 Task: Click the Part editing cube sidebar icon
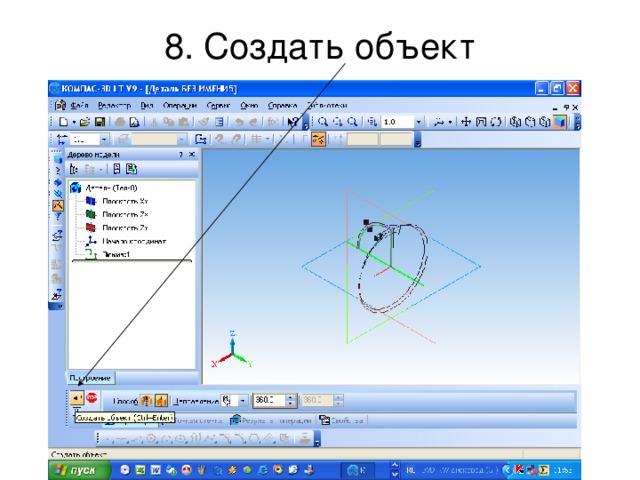click(x=58, y=159)
